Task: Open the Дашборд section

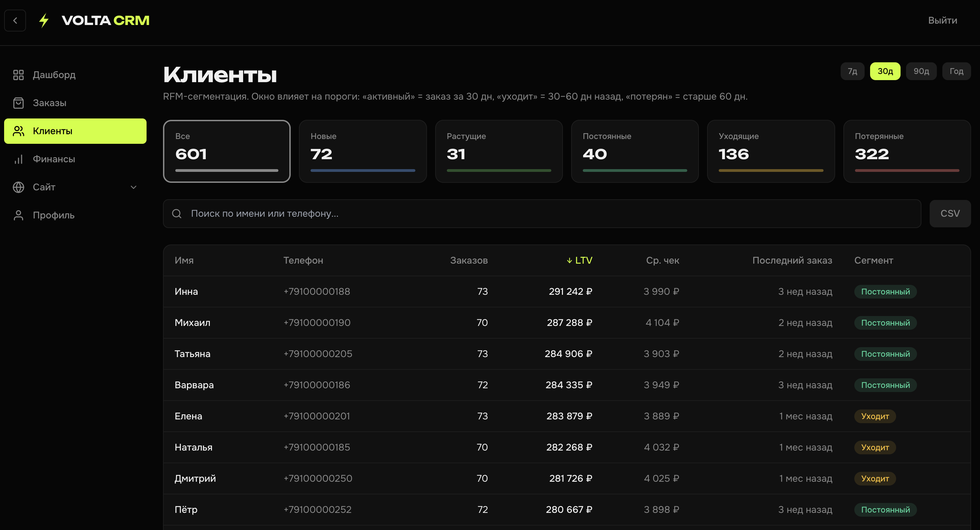Action: pyautogui.click(x=75, y=75)
